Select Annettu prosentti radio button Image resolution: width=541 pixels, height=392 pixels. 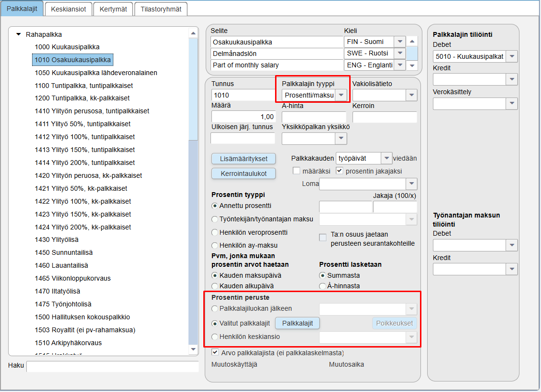pos(215,206)
